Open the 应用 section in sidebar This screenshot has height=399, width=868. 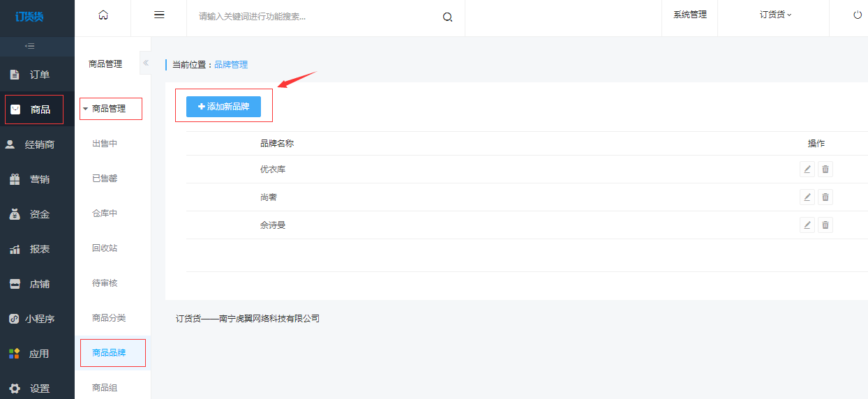coord(37,354)
